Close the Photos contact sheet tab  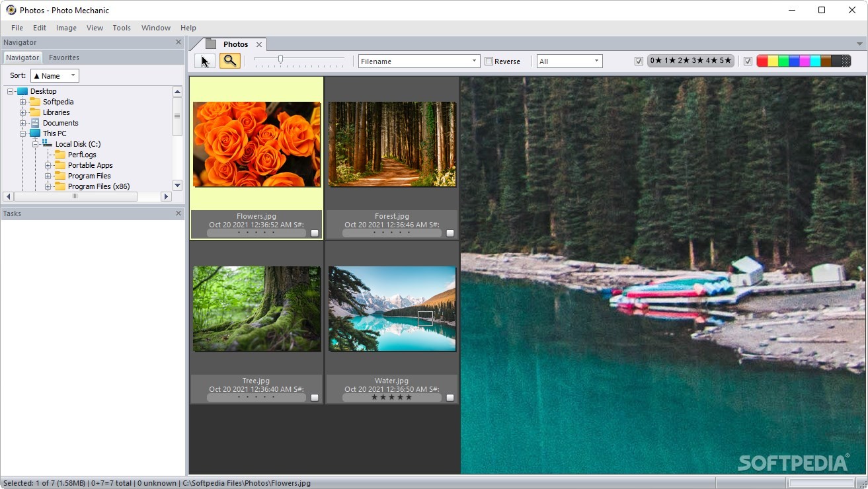pyautogui.click(x=258, y=44)
